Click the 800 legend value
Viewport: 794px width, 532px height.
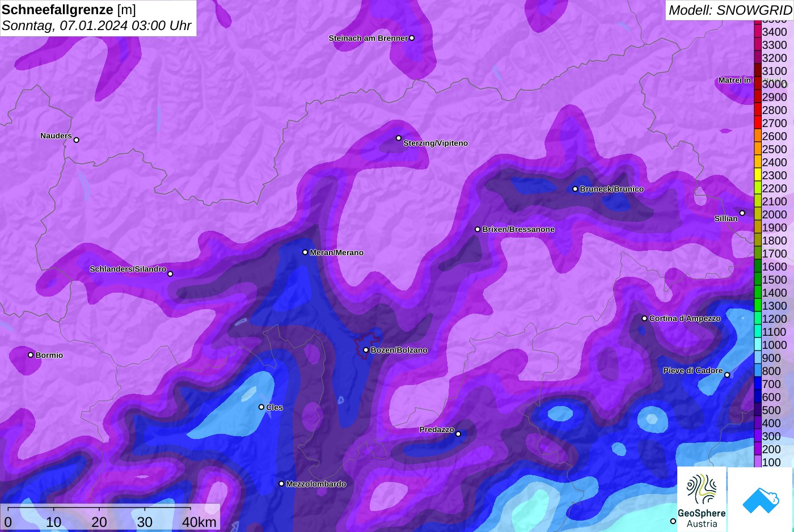click(x=771, y=371)
